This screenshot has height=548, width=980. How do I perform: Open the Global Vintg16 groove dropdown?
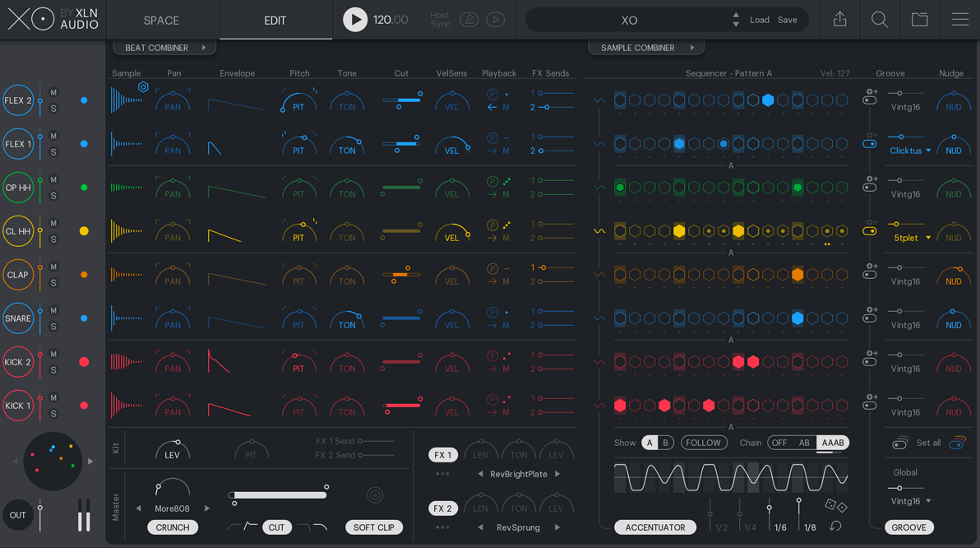pos(910,501)
